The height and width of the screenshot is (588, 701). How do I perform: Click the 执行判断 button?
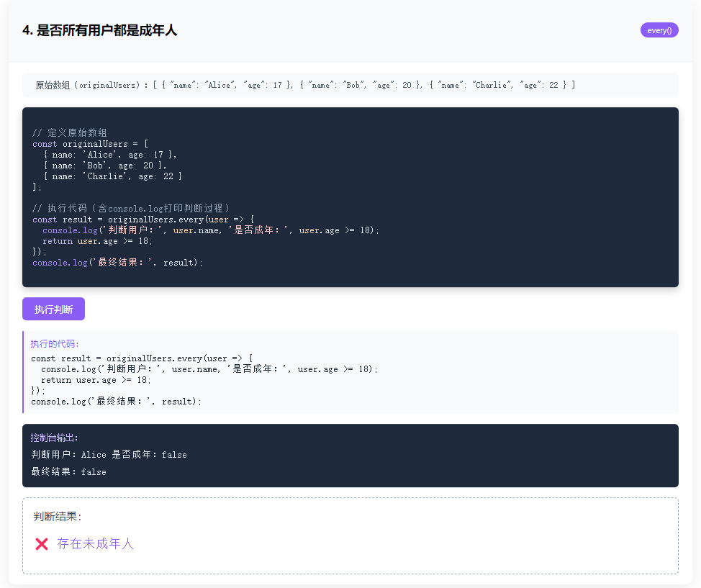[54, 309]
